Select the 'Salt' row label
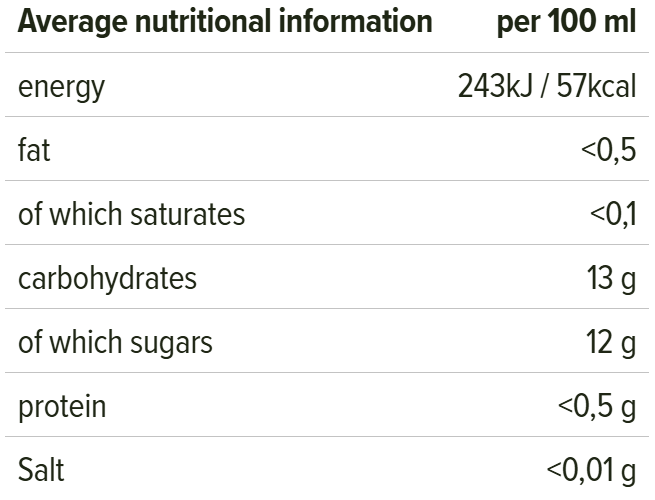Image resolution: width=655 pixels, height=500 pixels. pyautogui.click(x=40, y=470)
